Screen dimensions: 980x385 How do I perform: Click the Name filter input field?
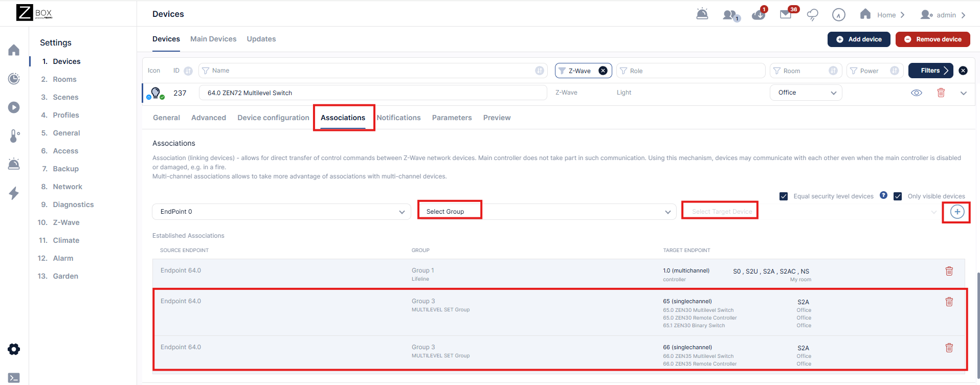[x=373, y=71]
